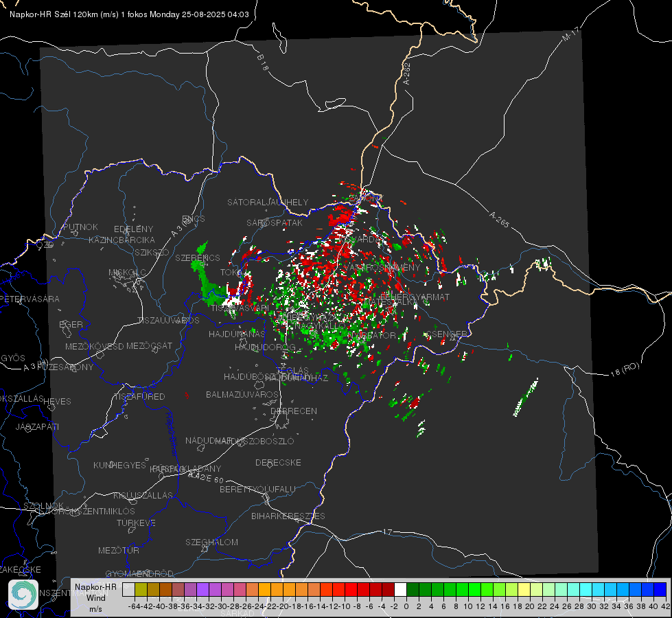Click the HAJDÚNÁNÁS town label

point(237,334)
